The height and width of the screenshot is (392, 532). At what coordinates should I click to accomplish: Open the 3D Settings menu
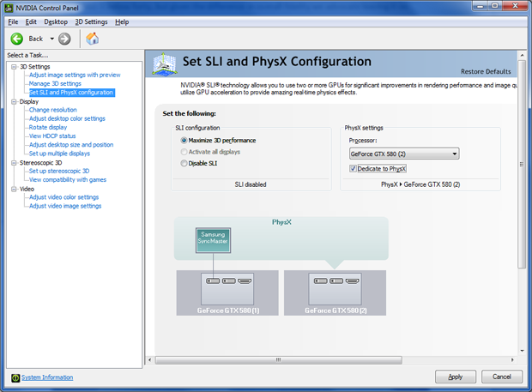click(x=91, y=22)
